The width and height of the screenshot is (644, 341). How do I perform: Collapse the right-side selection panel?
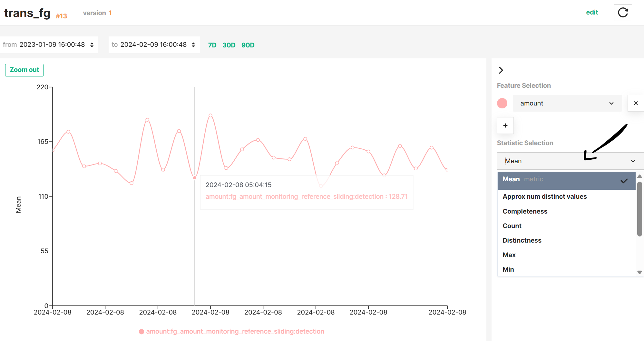[x=501, y=70]
